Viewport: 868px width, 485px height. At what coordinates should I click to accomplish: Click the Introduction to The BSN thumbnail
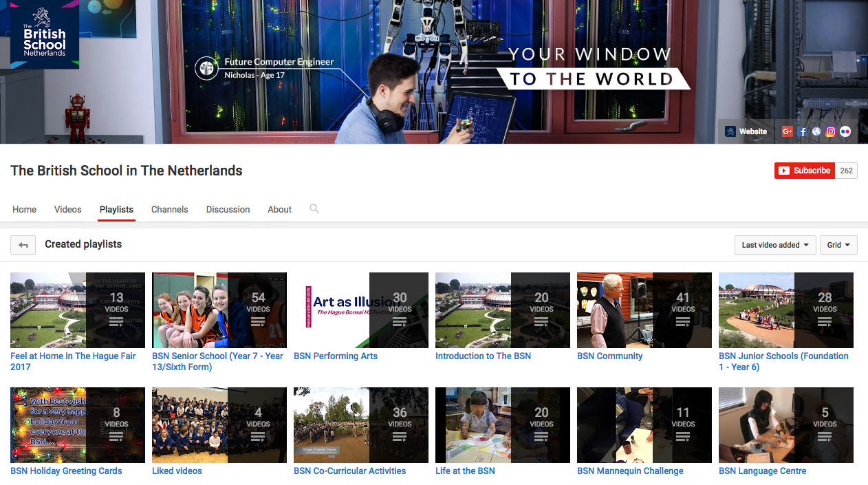pyautogui.click(x=503, y=310)
